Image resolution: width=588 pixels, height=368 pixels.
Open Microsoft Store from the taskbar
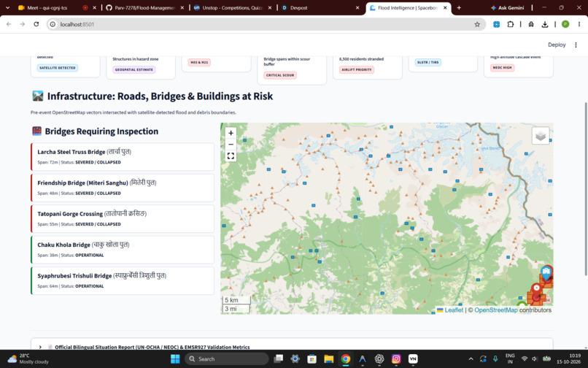coord(312,359)
